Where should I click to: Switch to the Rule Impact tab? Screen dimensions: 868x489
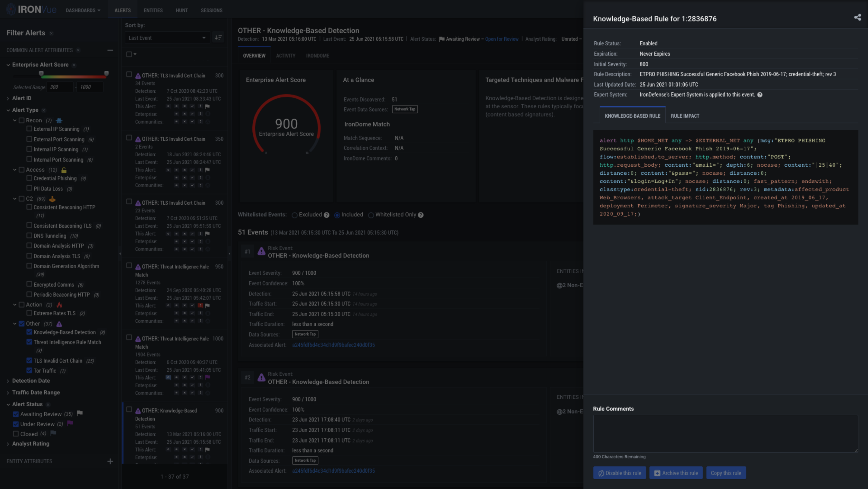[x=685, y=116]
